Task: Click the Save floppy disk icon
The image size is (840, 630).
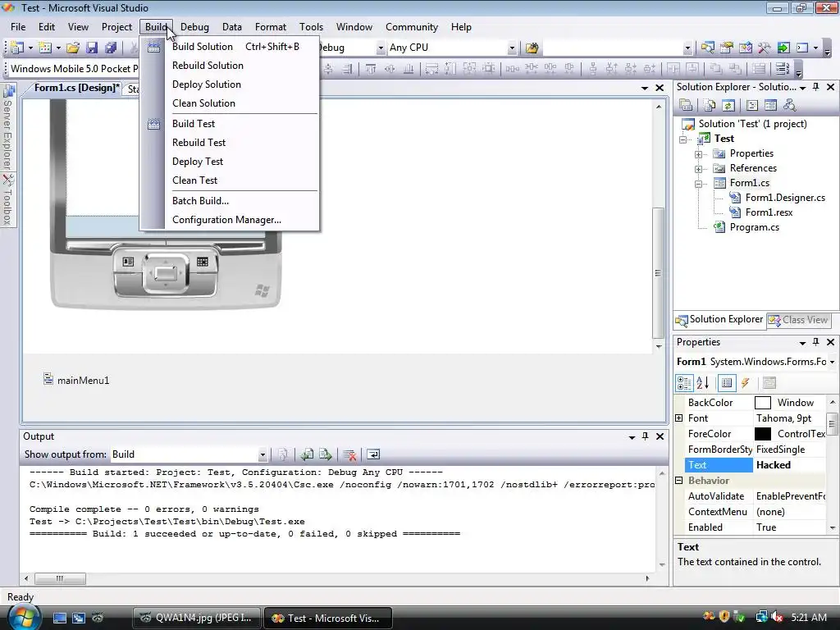Action: pyautogui.click(x=92, y=48)
